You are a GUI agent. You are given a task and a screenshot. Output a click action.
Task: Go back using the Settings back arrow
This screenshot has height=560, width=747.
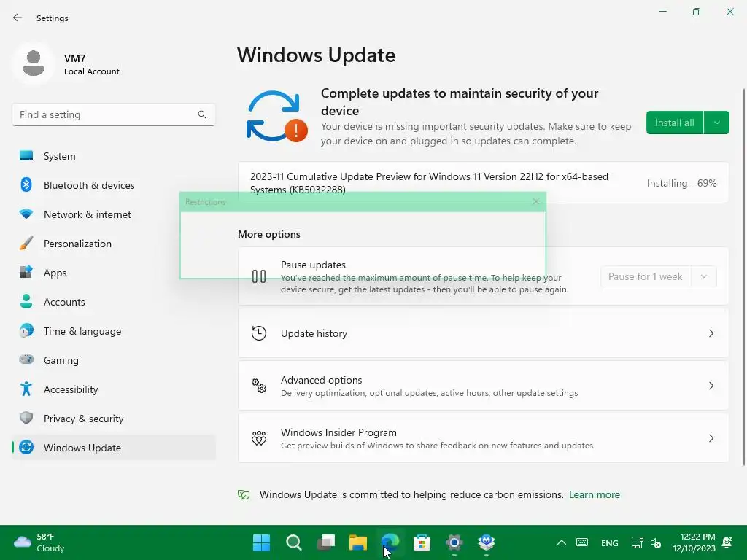pyautogui.click(x=18, y=17)
